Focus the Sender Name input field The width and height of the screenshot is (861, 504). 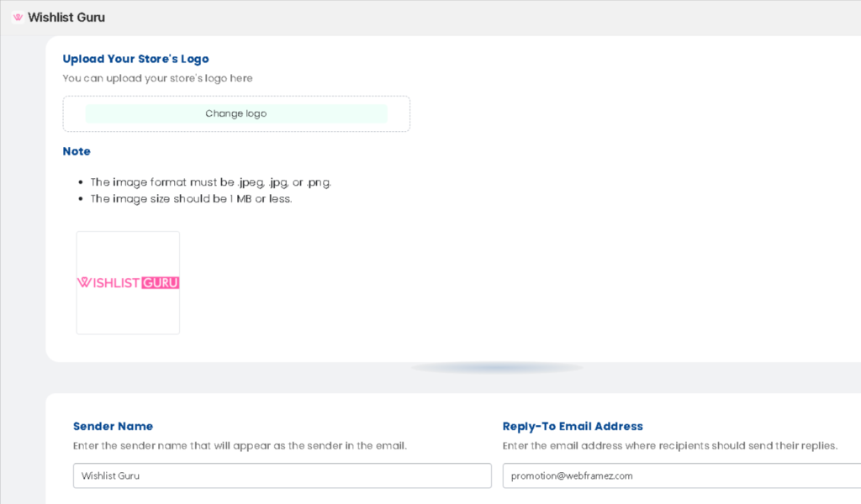[282, 475]
